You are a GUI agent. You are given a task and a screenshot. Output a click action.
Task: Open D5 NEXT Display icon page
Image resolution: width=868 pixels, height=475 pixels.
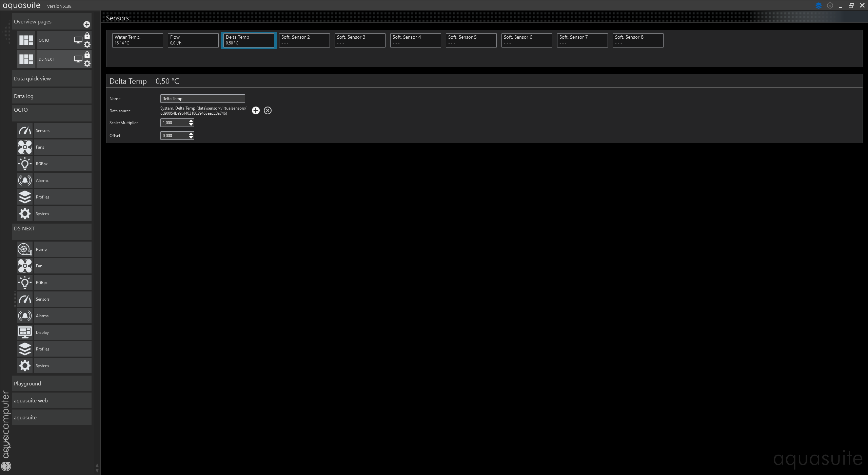(25, 332)
